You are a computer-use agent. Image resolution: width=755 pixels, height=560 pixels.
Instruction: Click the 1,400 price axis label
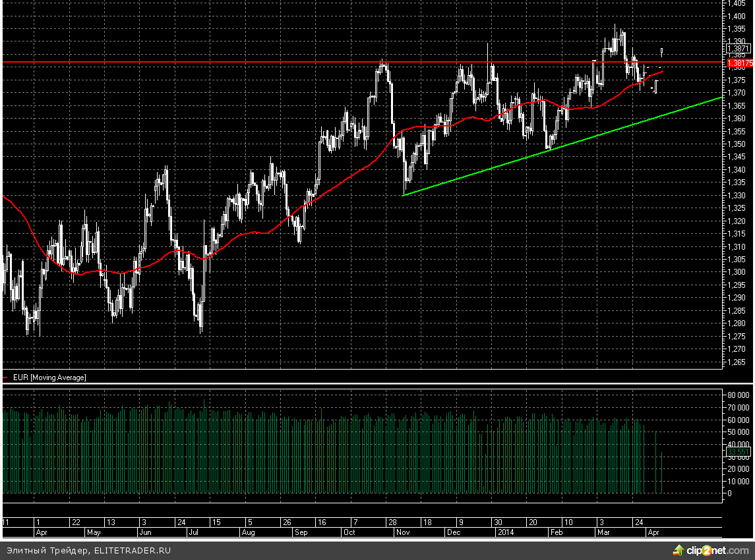coord(737,16)
